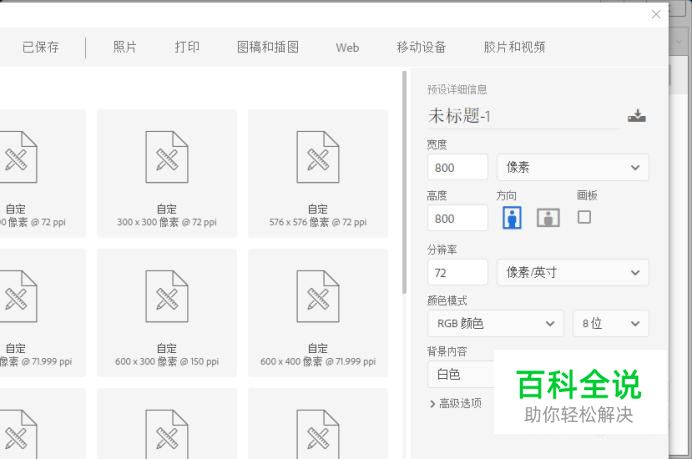Click the 未标题-1 document name field
The image size is (692, 459).
point(523,116)
